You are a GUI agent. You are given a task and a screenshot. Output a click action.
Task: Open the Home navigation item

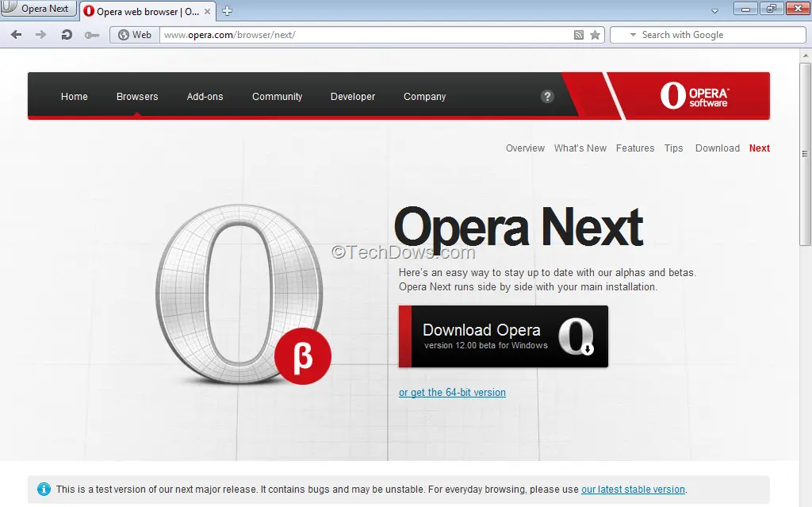(74, 97)
